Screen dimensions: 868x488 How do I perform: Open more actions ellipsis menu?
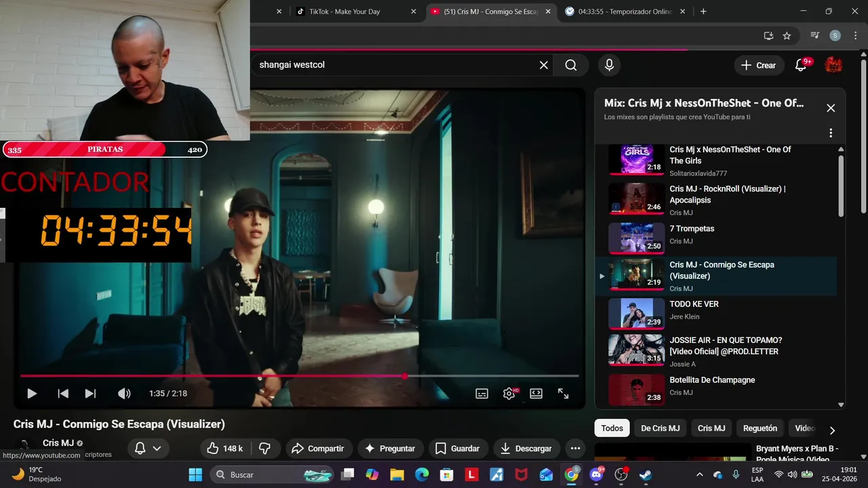575,449
